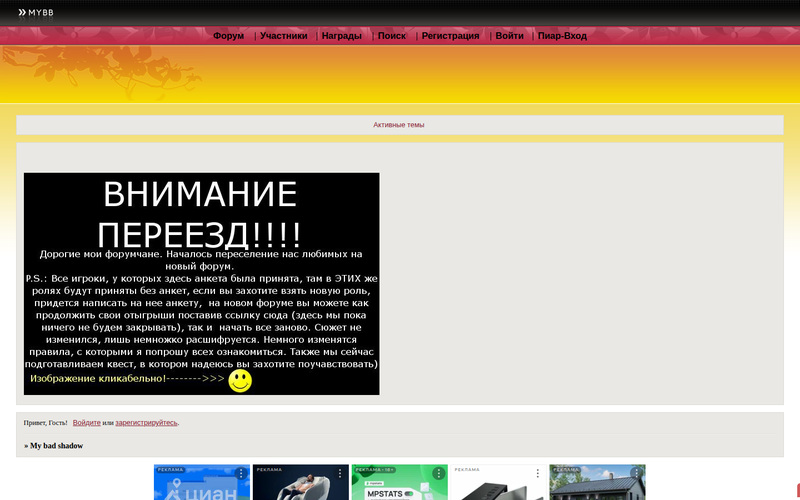Open three-dot menu on house ad
This screenshot has height=500, width=800.
pyautogui.click(x=636, y=473)
